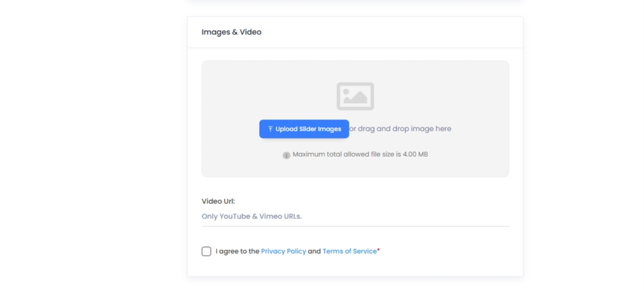Click the 'Video Url:' label
The height and width of the screenshot is (290, 644).
(x=218, y=201)
